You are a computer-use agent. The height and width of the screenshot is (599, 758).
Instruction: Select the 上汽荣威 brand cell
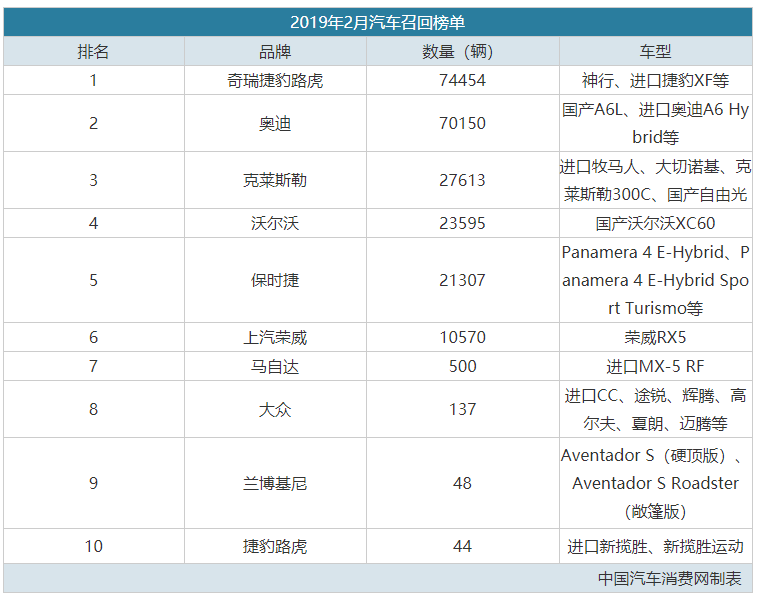pyautogui.click(x=275, y=337)
